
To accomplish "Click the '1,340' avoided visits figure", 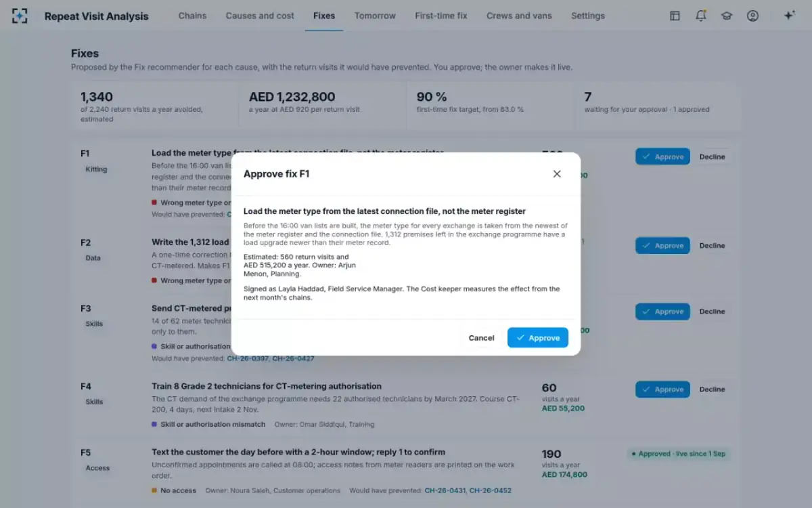I will pyautogui.click(x=97, y=97).
